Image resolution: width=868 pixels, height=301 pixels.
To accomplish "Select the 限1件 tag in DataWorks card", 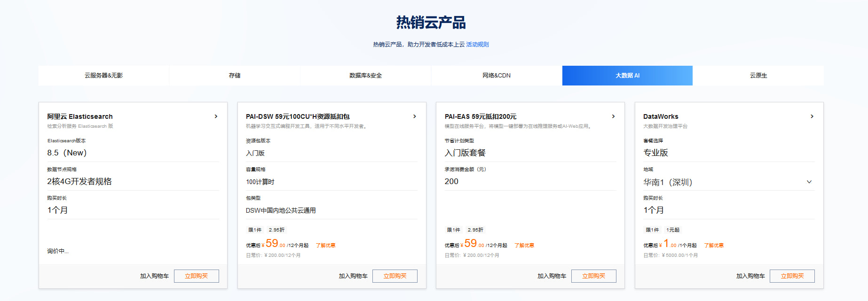I will [652, 230].
